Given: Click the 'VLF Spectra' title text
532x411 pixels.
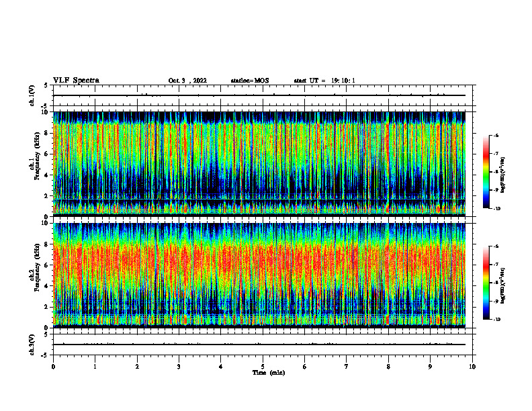Looking at the screenshot, I should [x=76, y=81].
